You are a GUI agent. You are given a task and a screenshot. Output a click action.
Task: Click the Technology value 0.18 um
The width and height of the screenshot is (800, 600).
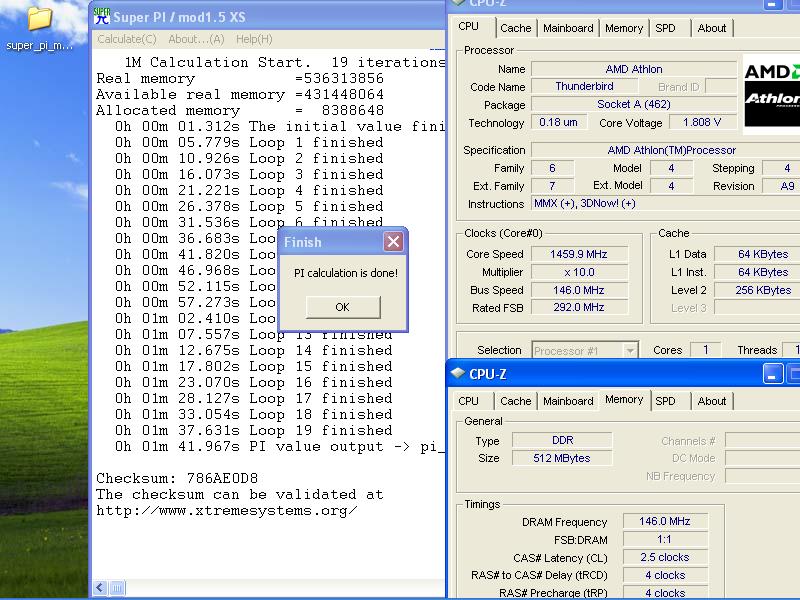pyautogui.click(x=559, y=122)
